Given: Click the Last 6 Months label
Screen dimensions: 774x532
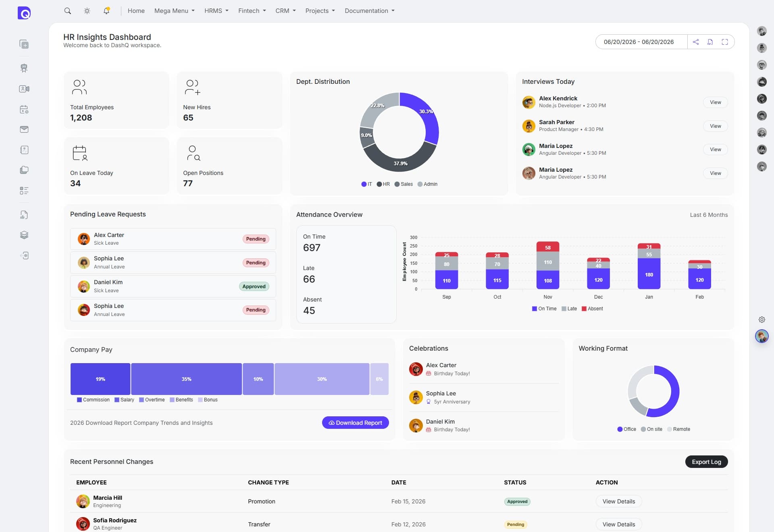Looking at the screenshot, I should (709, 215).
